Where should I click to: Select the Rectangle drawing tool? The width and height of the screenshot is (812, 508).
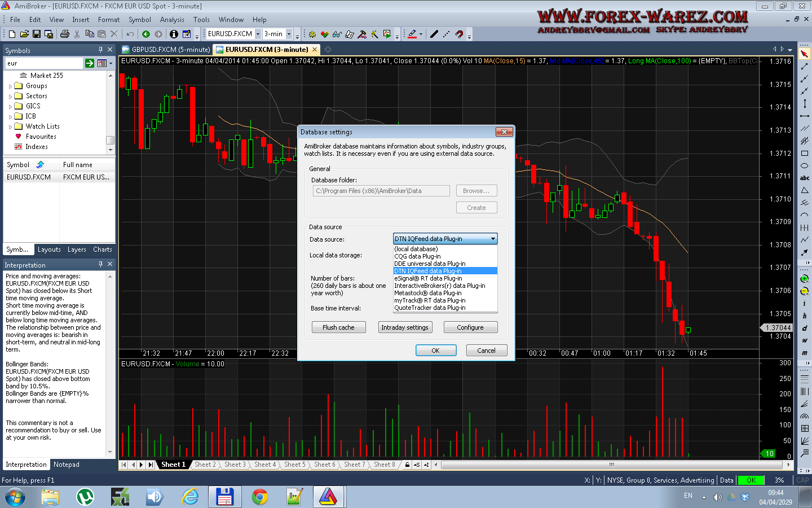point(805,153)
